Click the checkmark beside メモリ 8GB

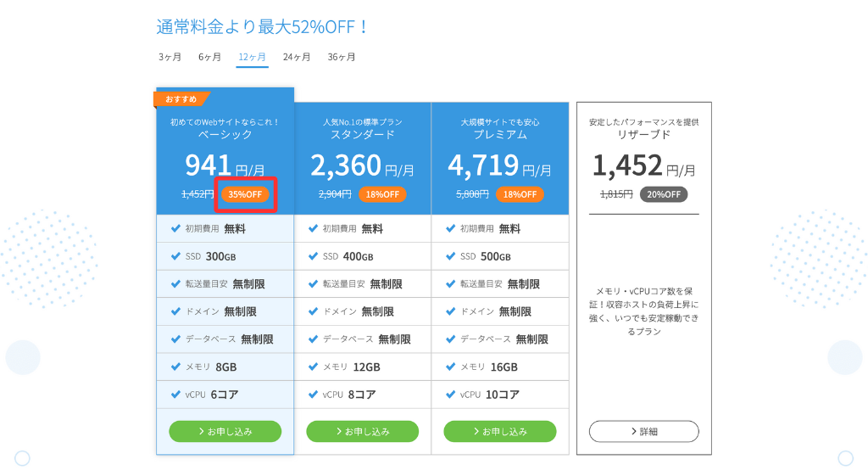pyautogui.click(x=175, y=367)
